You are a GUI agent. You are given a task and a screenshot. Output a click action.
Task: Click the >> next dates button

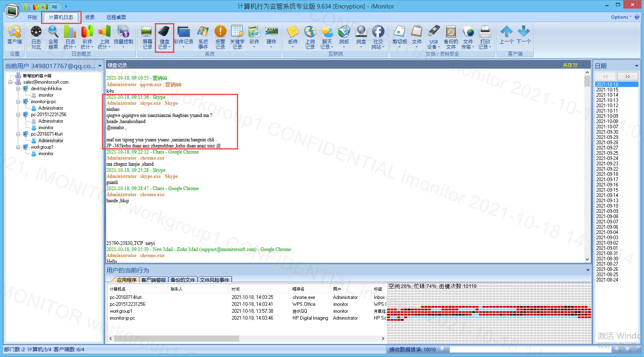627,76
